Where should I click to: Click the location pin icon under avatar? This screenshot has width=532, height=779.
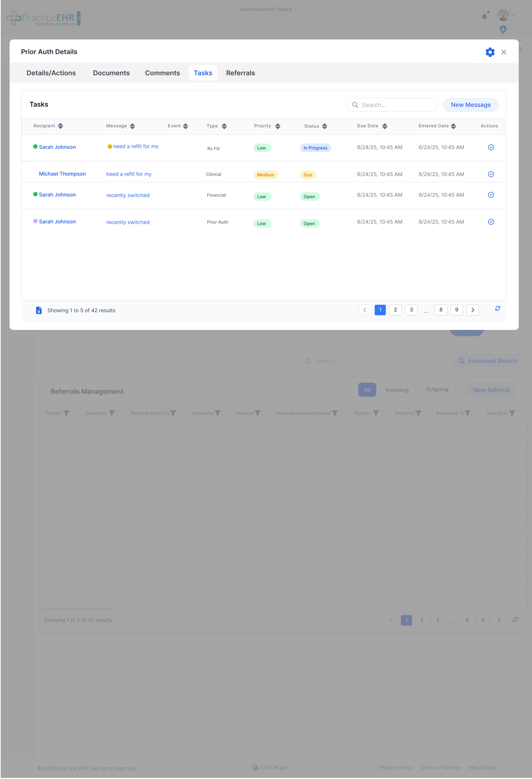click(x=503, y=29)
